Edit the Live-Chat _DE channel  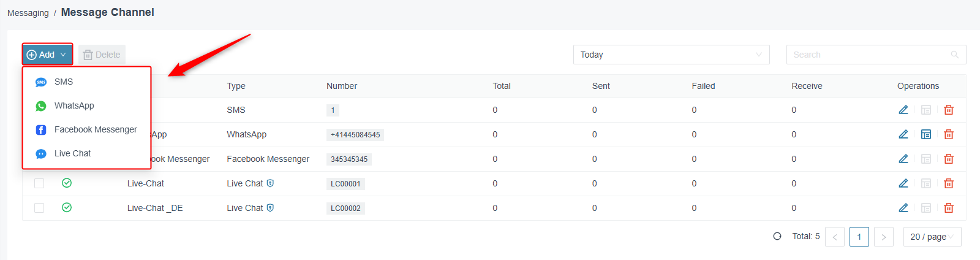[903, 208]
